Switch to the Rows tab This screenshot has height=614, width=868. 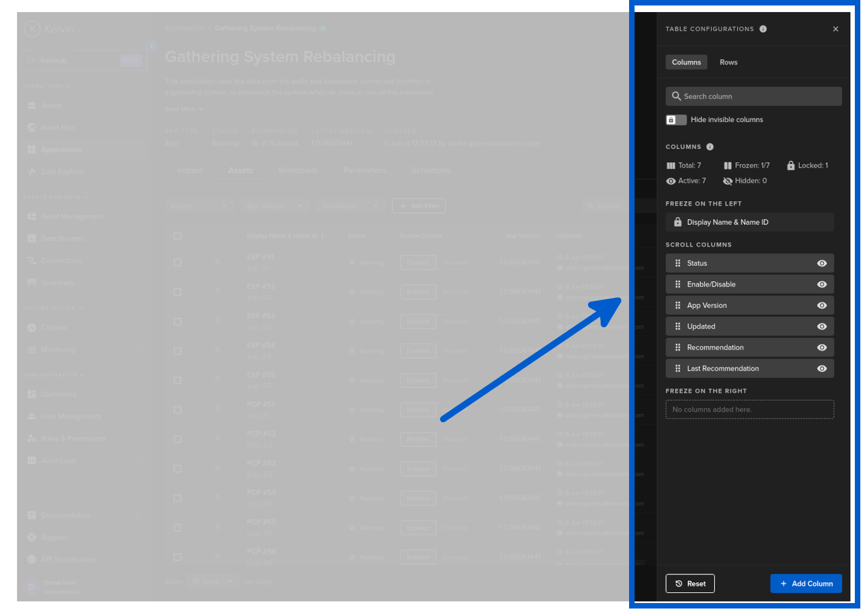pyautogui.click(x=728, y=62)
